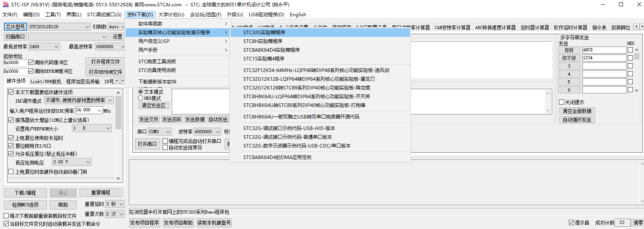
Task: Click the tab strip left scroll arrow at top right
Action: pos(636,27)
